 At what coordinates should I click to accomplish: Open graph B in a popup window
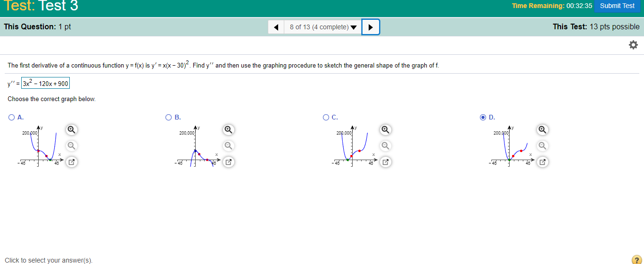pos(228,162)
